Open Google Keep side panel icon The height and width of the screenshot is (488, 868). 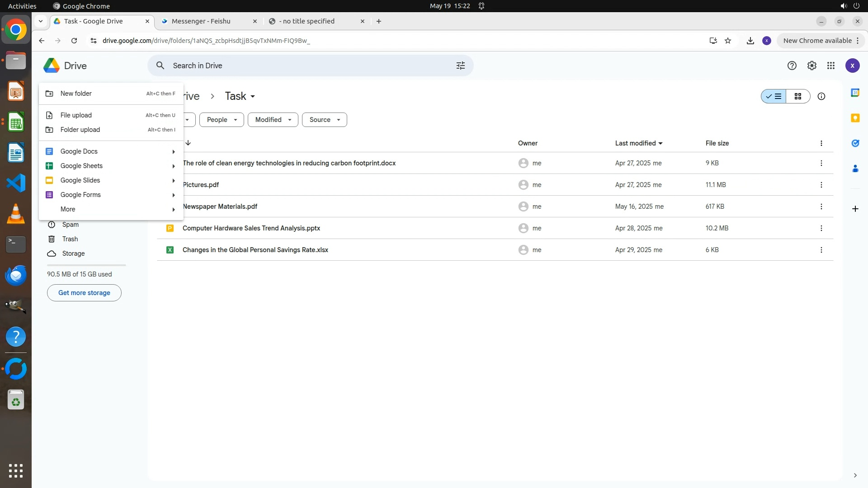click(855, 118)
